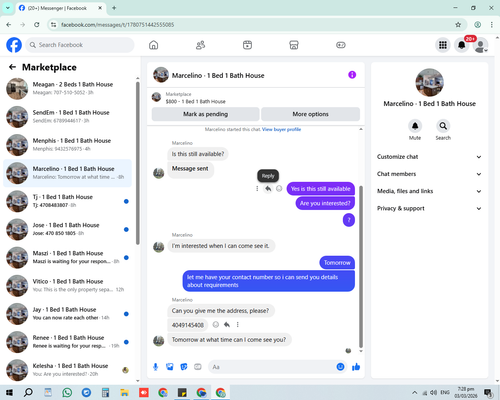Image resolution: width=500 pixels, height=400 pixels.
Task: Open Meagan - 2 Beds 1 Bath House chat
Action: pos(68,88)
